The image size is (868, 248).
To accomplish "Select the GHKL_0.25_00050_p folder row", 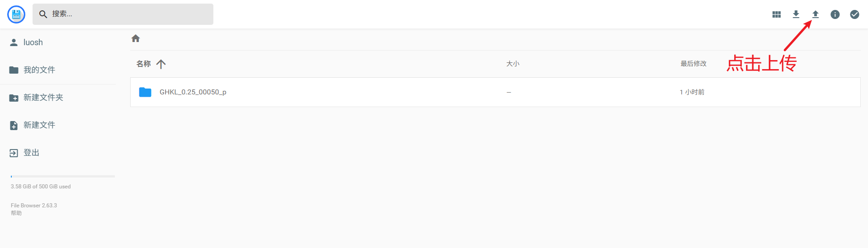I will 495,92.
